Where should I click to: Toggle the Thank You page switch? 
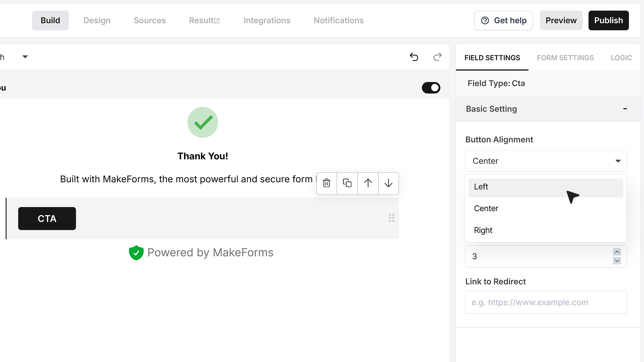[431, 88]
